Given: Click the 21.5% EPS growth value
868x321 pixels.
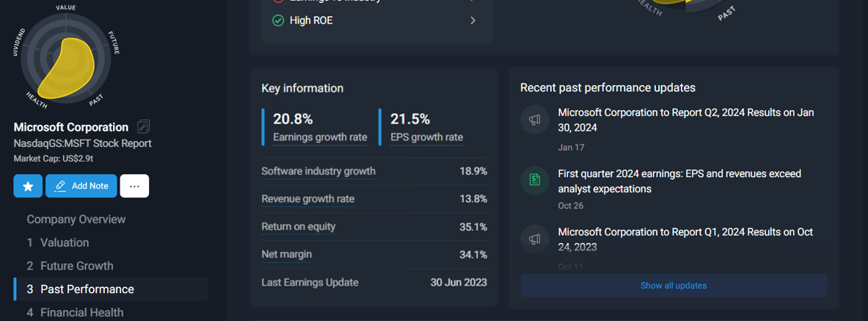Looking at the screenshot, I should tap(410, 119).
